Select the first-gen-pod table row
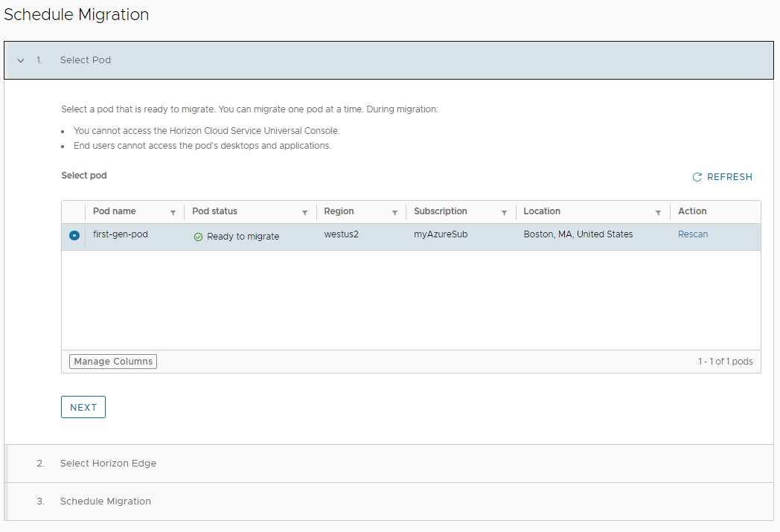Image resolution: width=780 pixels, height=532 pixels. click(x=411, y=237)
